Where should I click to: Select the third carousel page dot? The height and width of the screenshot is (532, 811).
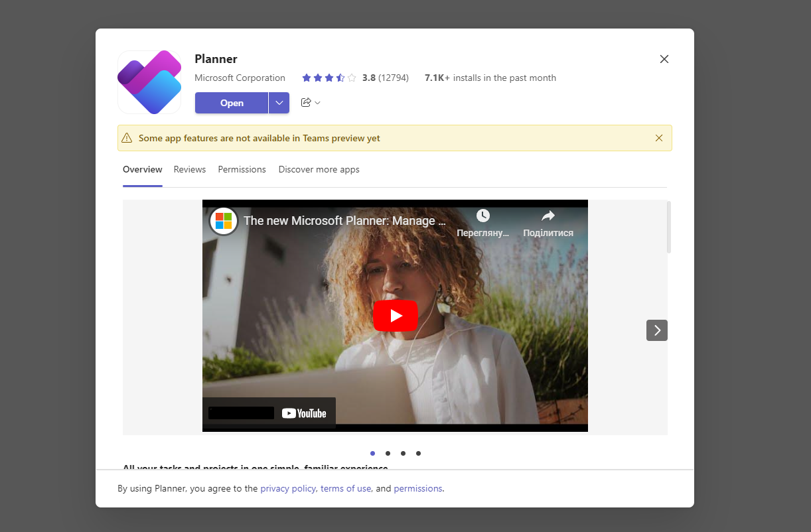click(403, 454)
